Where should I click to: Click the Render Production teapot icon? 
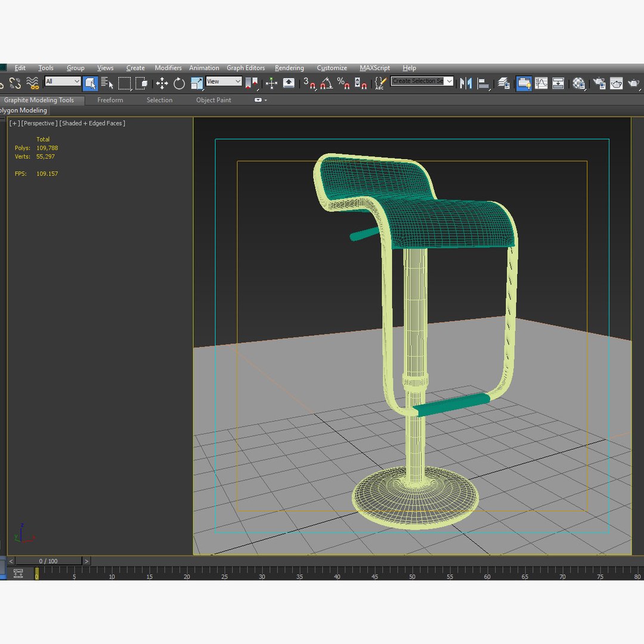634,83
